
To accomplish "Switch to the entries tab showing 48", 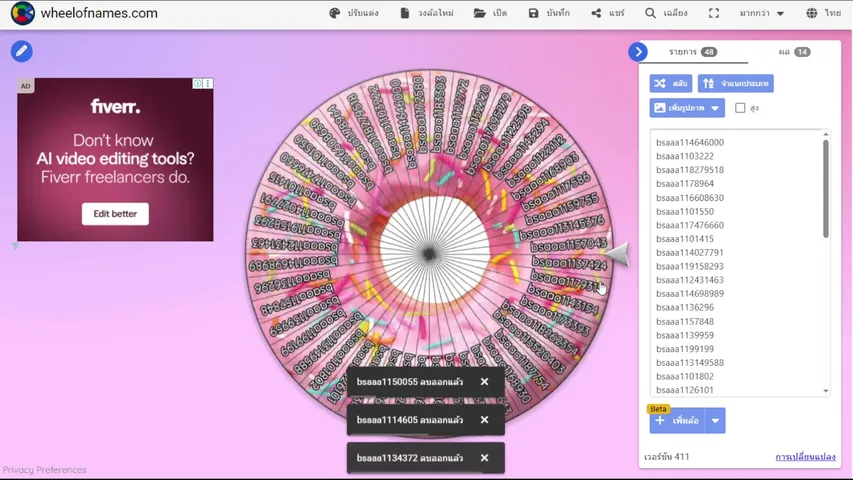I will tap(693, 52).
